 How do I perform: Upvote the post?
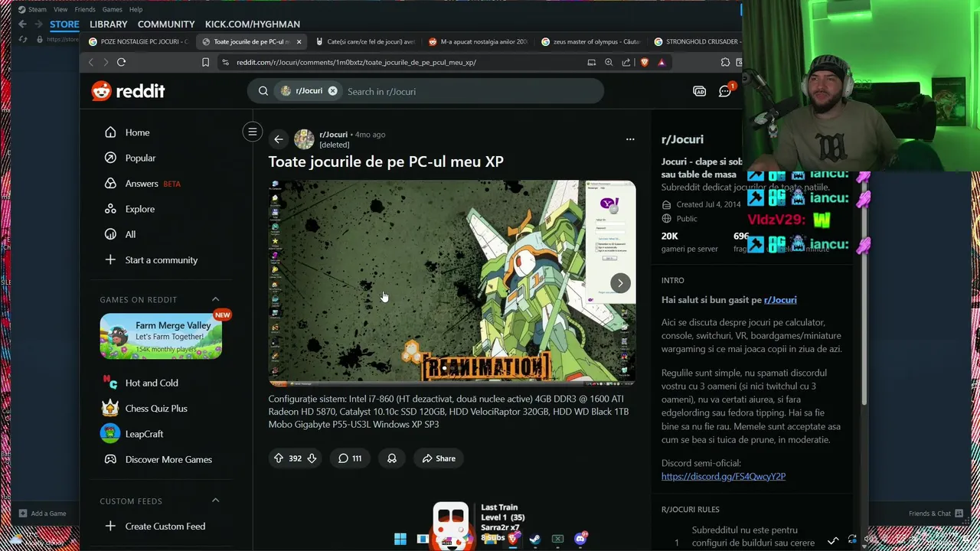(279, 458)
